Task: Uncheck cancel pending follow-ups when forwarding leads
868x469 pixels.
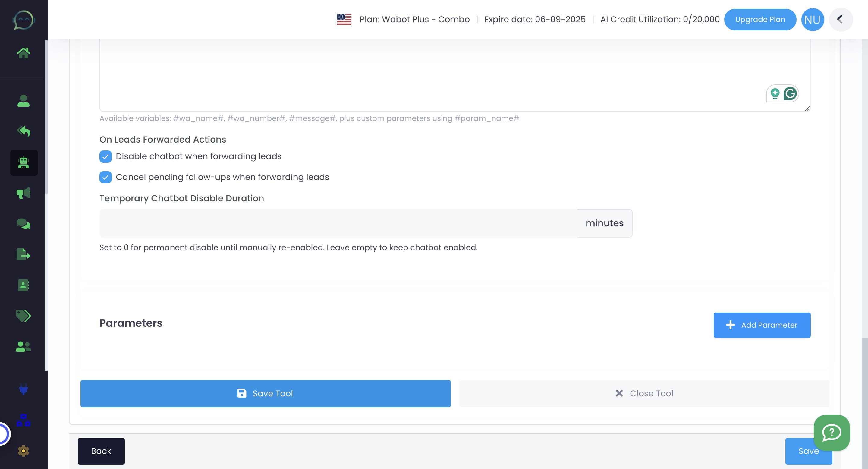Action: (x=105, y=177)
